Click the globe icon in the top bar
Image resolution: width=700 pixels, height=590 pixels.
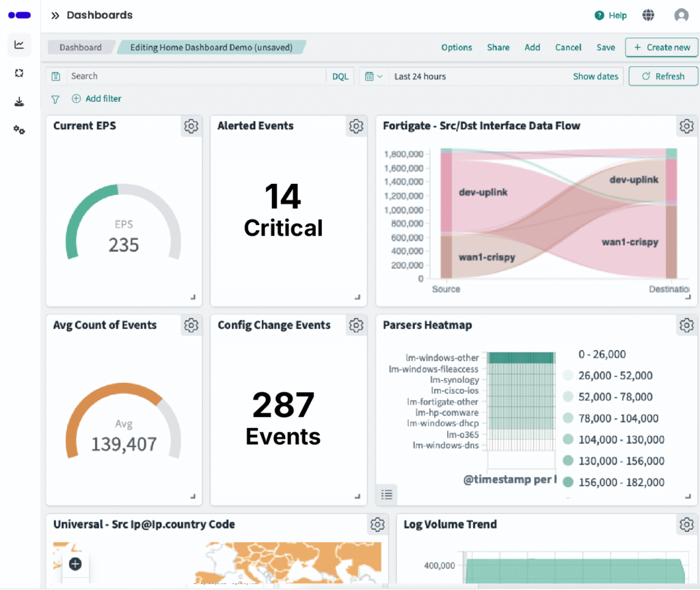[648, 15]
